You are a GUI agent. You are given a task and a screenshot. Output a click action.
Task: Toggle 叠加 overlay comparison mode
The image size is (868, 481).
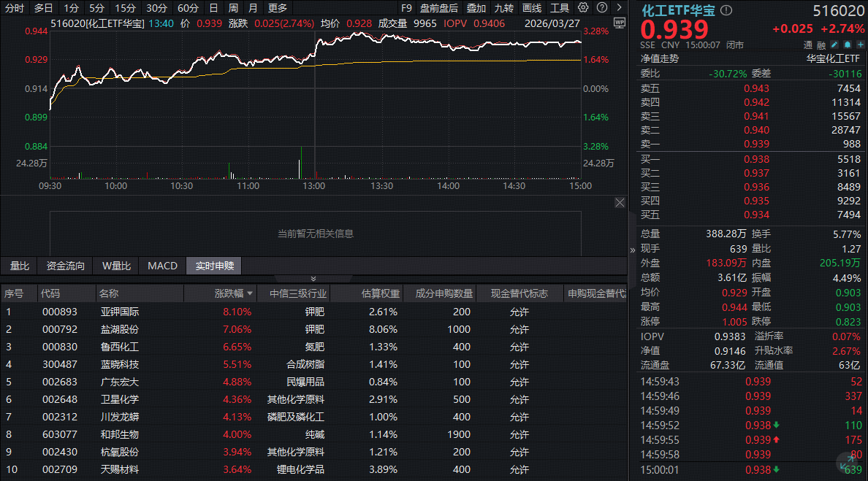point(476,8)
